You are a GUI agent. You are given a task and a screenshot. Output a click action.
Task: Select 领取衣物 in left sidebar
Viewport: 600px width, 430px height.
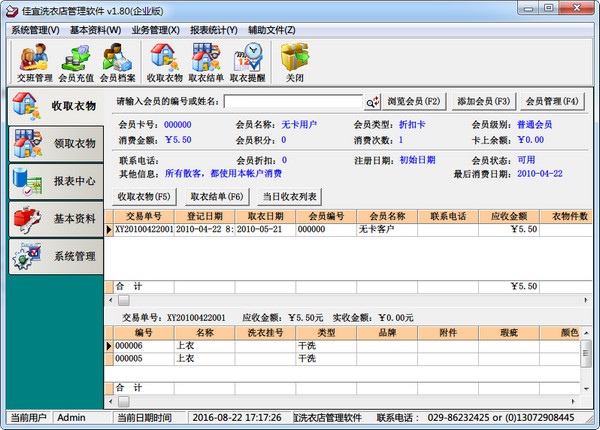click(56, 143)
